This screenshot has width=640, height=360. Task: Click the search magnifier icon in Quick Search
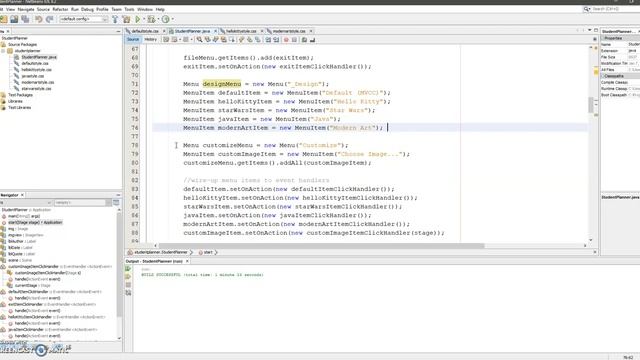[x=586, y=9]
